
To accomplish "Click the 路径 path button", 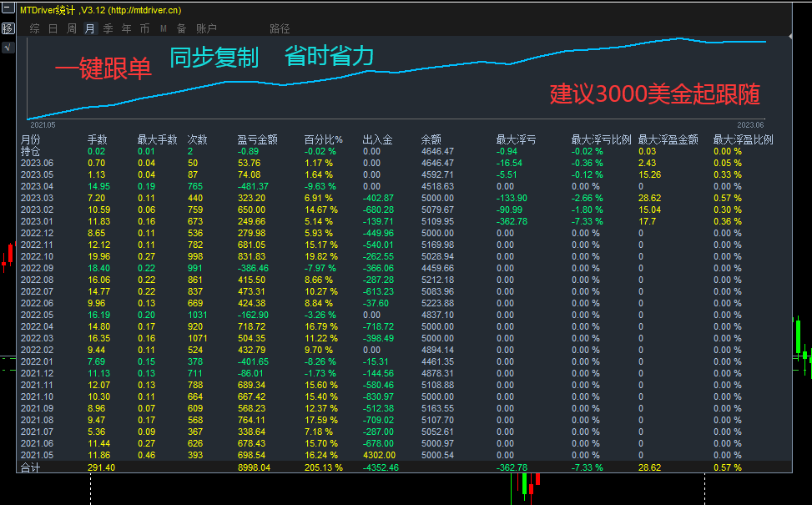I will point(280,28).
